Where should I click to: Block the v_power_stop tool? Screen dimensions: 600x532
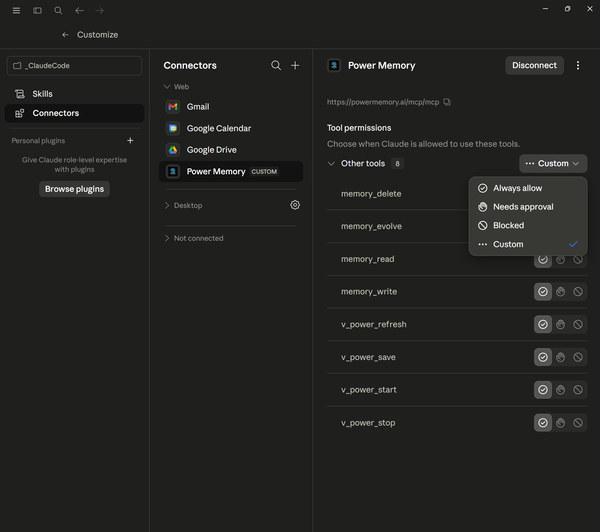click(x=578, y=423)
